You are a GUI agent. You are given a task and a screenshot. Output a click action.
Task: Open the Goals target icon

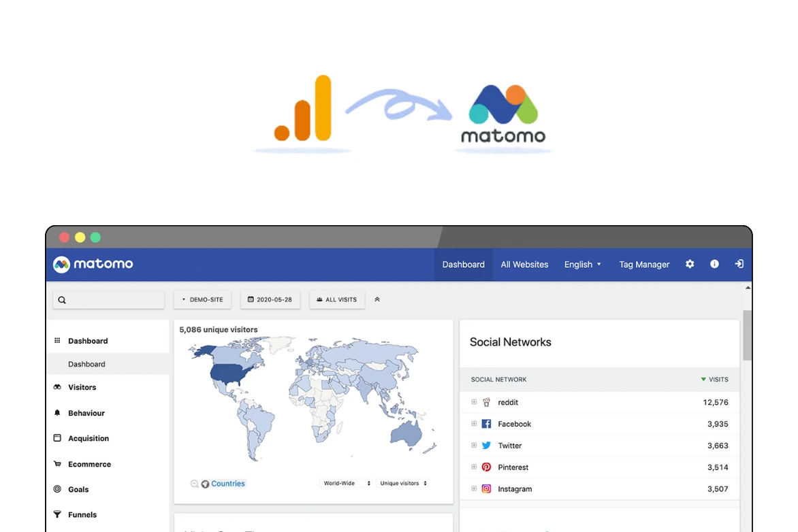pyautogui.click(x=58, y=489)
